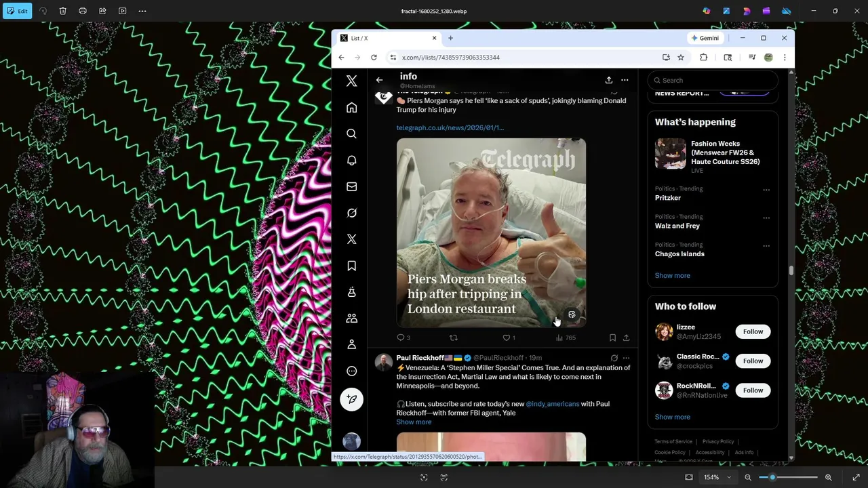Expand Paul Rieckhoff post with Show more
This screenshot has height=488, width=868.
pyautogui.click(x=414, y=422)
